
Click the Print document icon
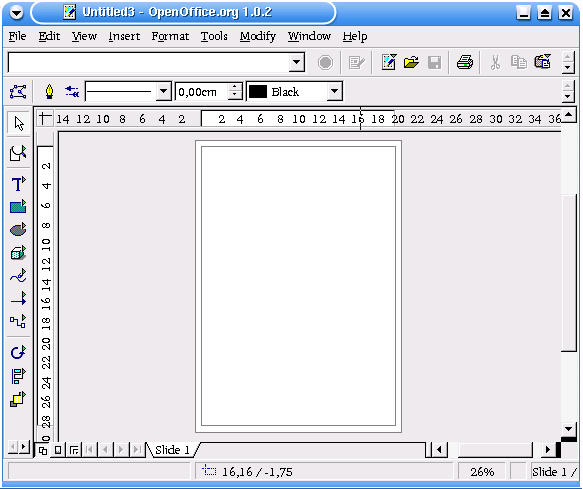tap(465, 62)
